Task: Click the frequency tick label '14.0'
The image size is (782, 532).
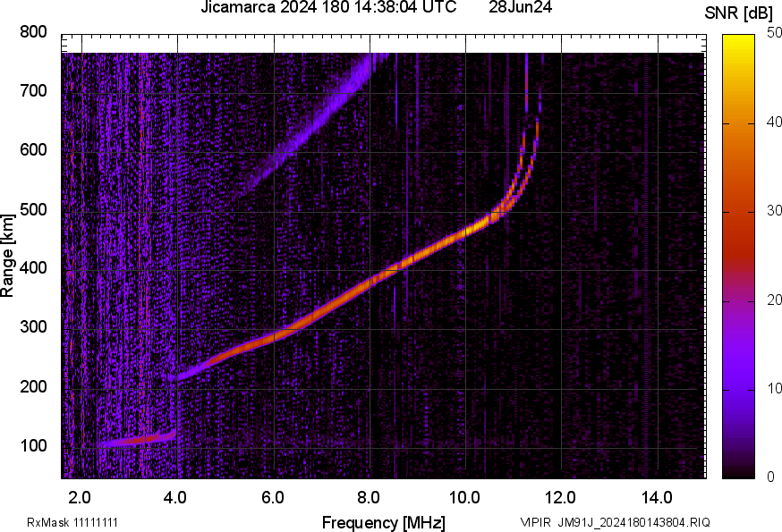Action: (657, 497)
